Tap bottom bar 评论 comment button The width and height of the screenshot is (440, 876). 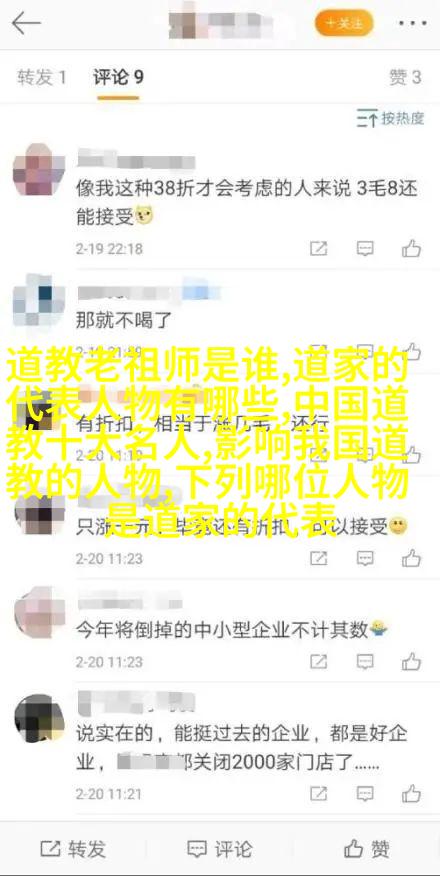[x=220, y=850]
